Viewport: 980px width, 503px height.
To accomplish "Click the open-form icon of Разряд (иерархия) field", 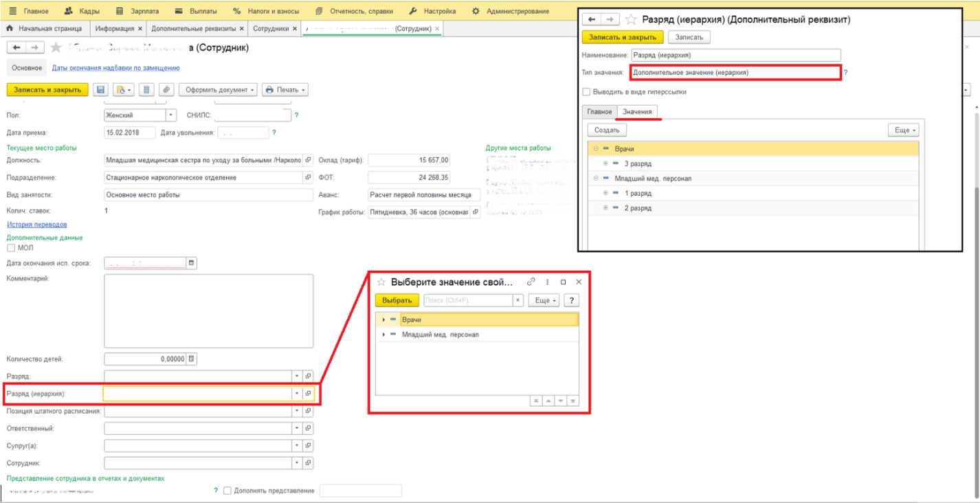I will coord(308,394).
